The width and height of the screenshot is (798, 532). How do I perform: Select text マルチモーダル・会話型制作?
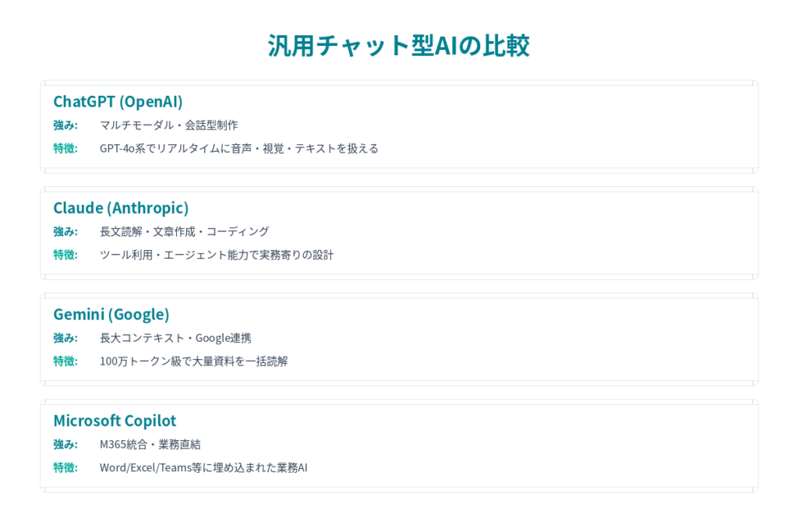pos(168,125)
